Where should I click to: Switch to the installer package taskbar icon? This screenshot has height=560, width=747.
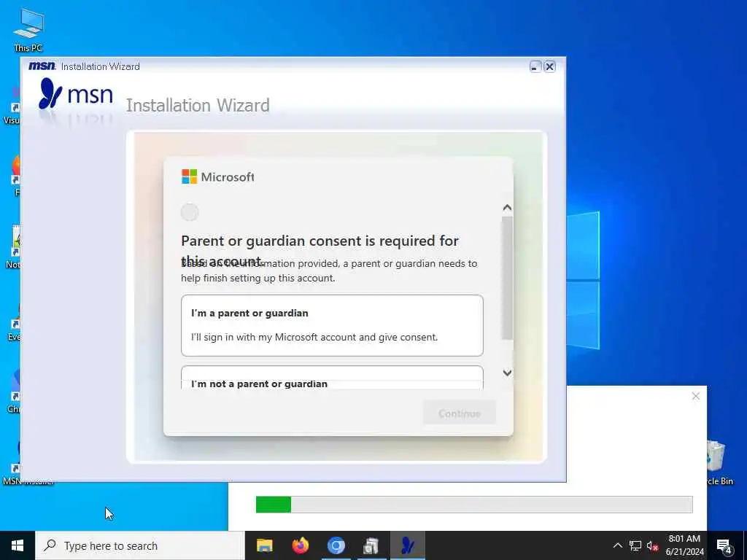tap(371, 545)
